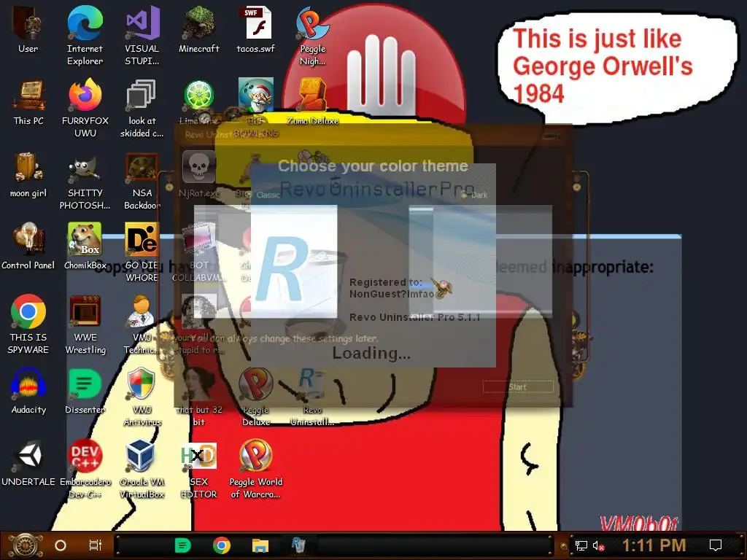Open the moon girl desktop icon
The height and width of the screenshot is (560, 747).
pyautogui.click(x=28, y=175)
